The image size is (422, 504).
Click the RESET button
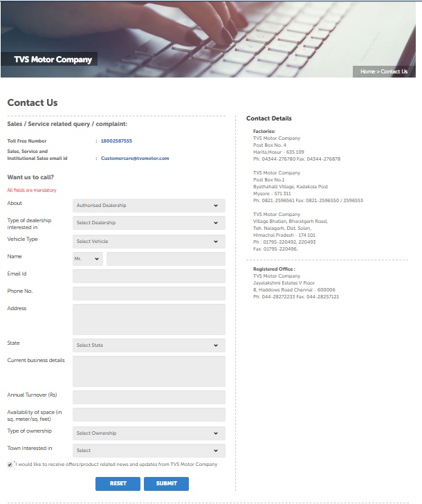tap(118, 484)
